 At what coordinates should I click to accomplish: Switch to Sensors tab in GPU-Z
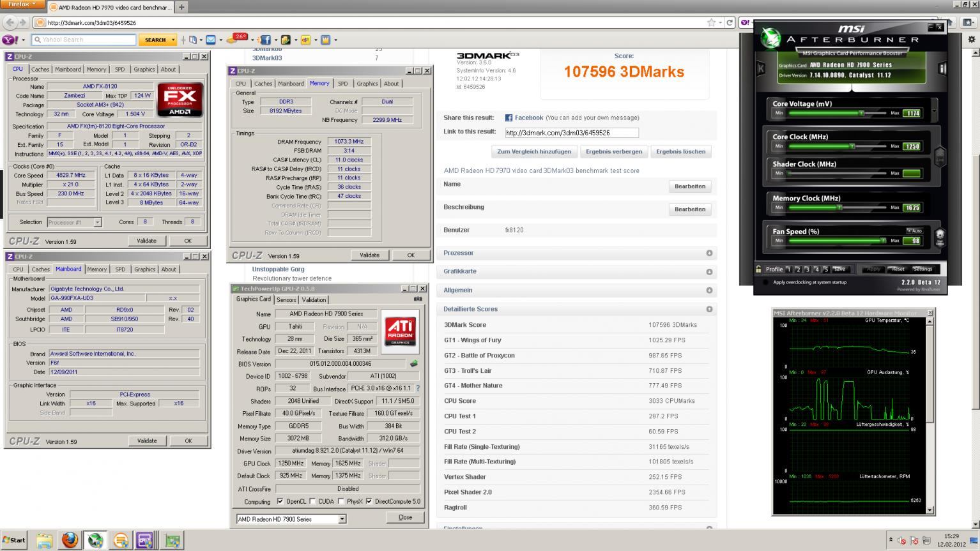[x=286, y=299]
